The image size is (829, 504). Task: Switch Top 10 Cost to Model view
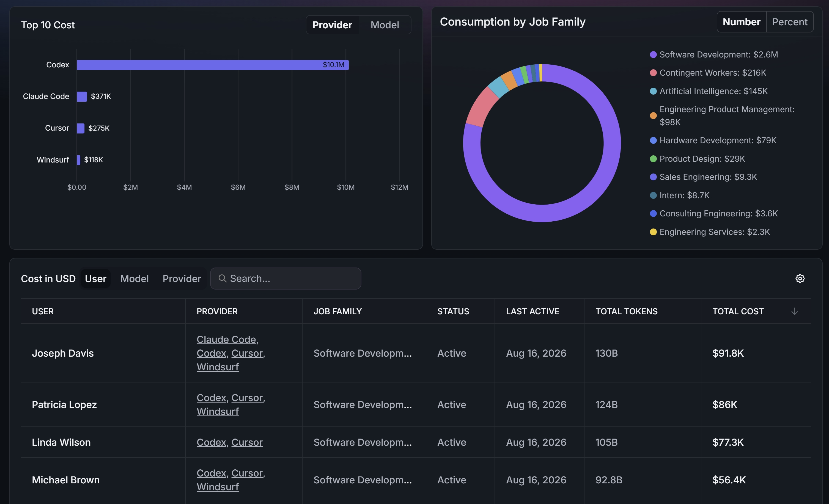click(385, 25)
